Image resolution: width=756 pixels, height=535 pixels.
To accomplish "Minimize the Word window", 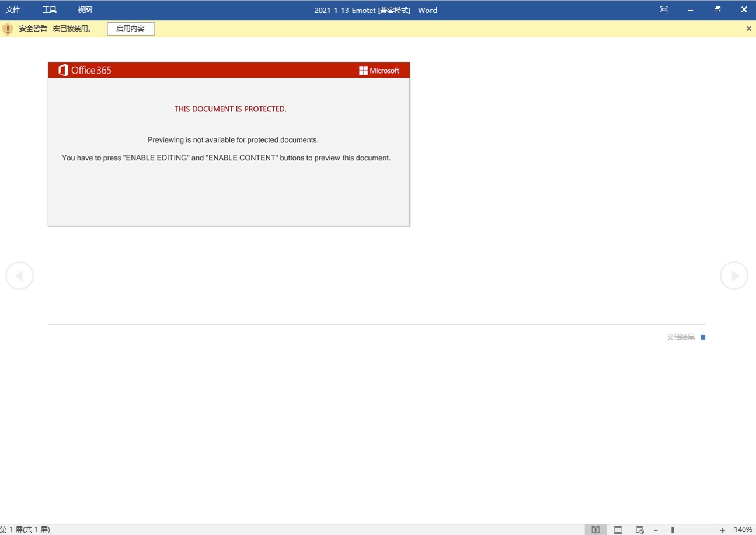I will [x=691, y=10].
